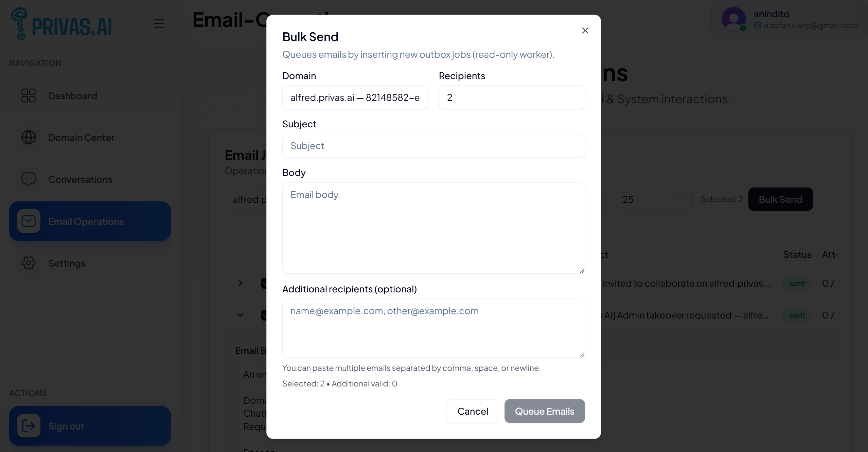This screenshot has width=868, height=452.
Task: Open the anindito user avatar
Action: 733,19
